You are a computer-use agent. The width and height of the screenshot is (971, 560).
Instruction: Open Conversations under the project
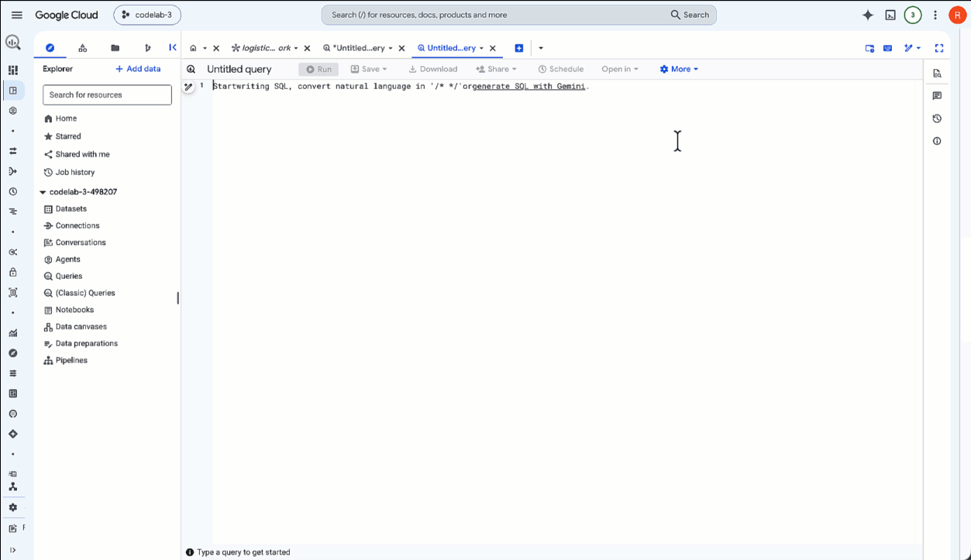tap(75, 242)
